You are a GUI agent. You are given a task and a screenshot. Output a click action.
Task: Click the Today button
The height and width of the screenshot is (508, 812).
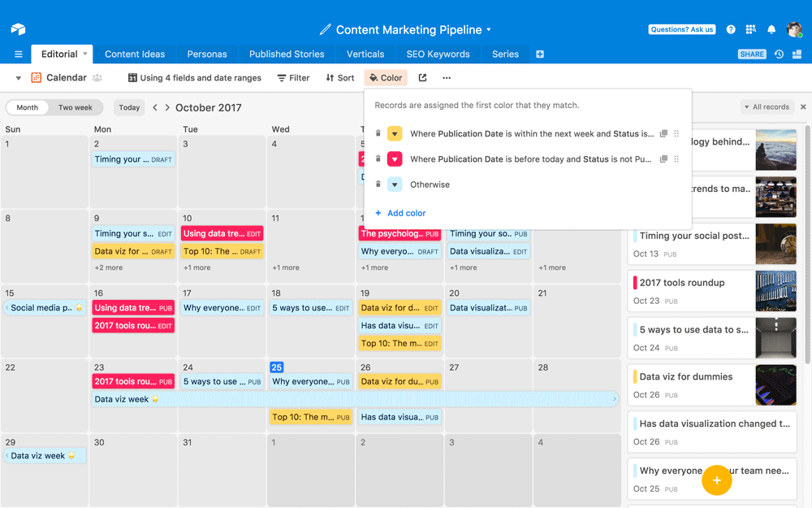(x=129, y=107)
